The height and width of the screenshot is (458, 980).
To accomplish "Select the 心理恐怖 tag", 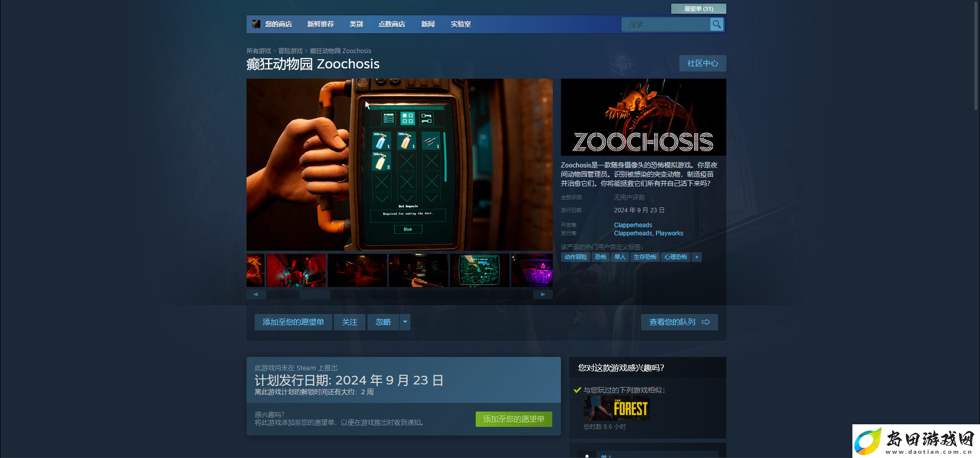I will (676, 257).
